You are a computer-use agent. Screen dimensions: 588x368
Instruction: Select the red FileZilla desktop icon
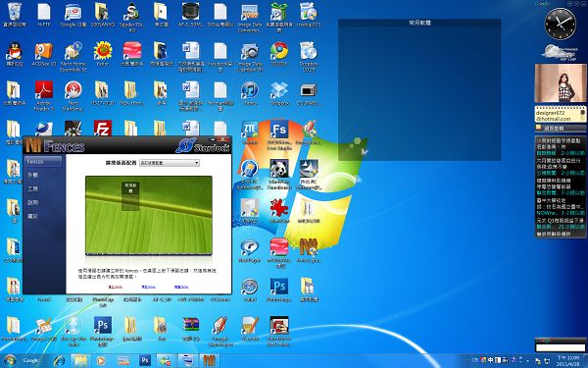coord(103,128)
